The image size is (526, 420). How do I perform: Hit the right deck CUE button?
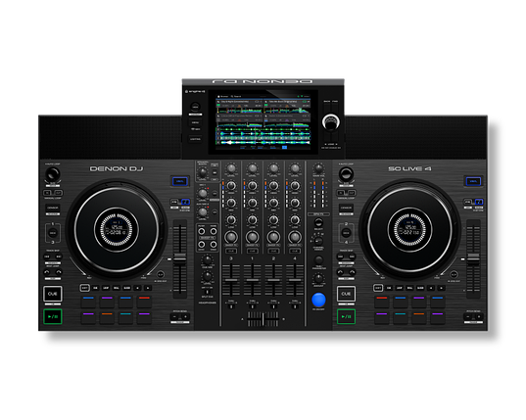pos(346,294)
